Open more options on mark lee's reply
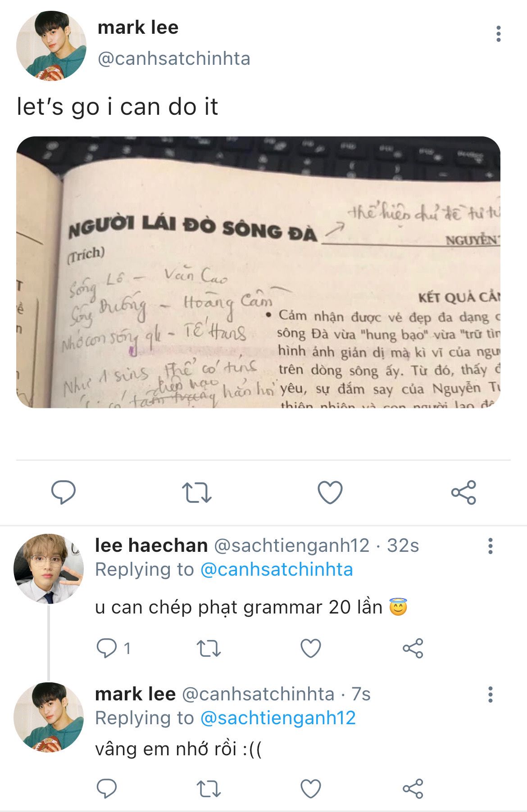The image size is (527, 812). tap(491, 695)
